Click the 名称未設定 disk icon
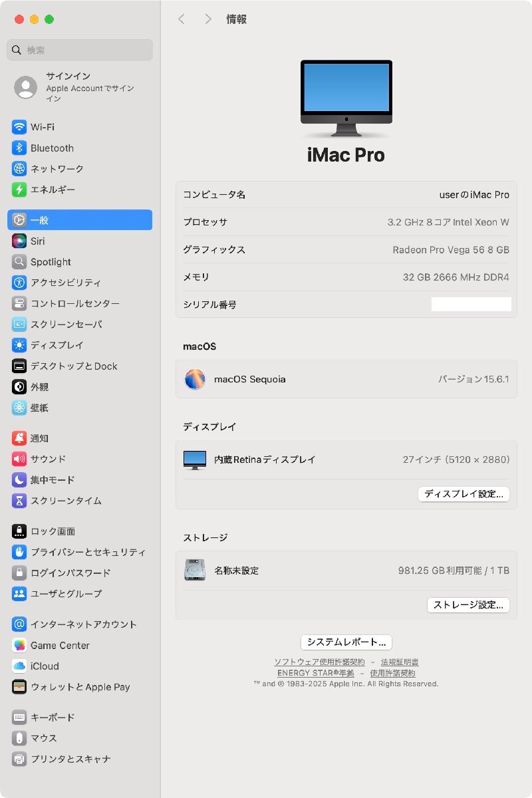532x798 pixels. pos(195,570)
